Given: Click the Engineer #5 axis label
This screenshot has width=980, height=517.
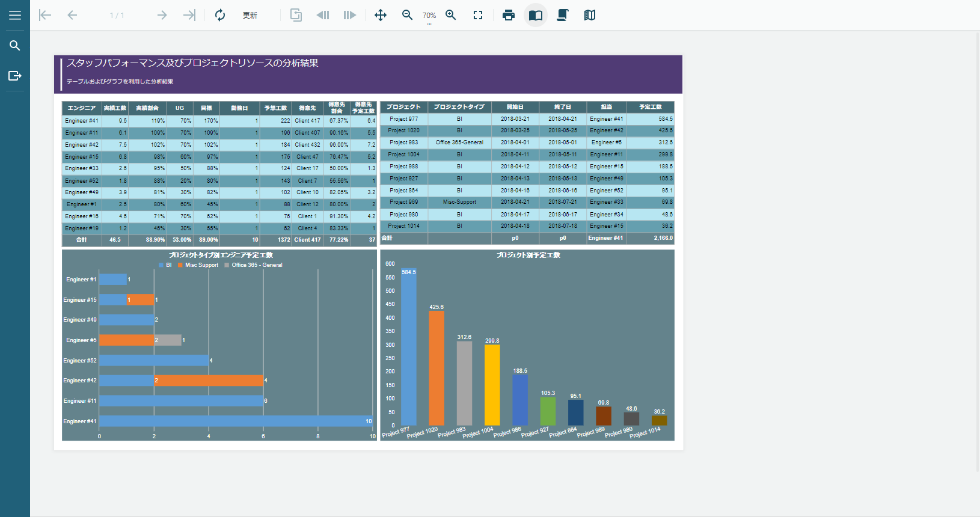Looking at the screenshot, I should tap(81, 340).
